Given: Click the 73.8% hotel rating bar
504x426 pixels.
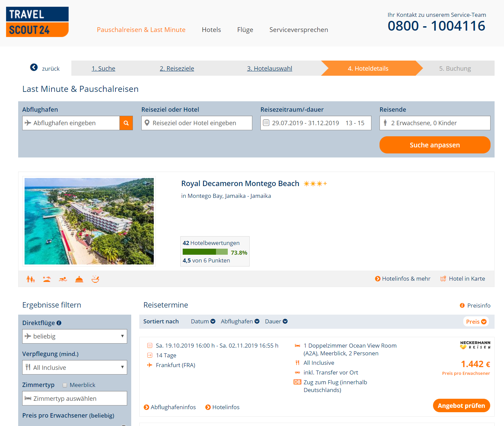Looking at the screenshot, I should (x=205, y=252).
